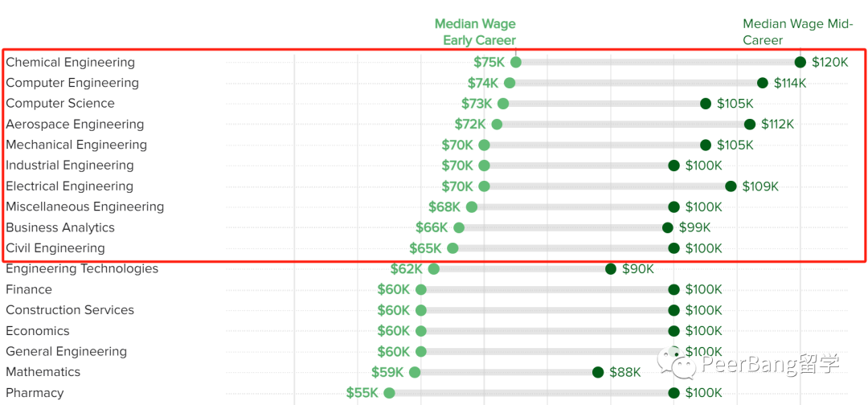Select Aerospace Engineering $112K data point
The image size is (868, 405).
(750, 124)
